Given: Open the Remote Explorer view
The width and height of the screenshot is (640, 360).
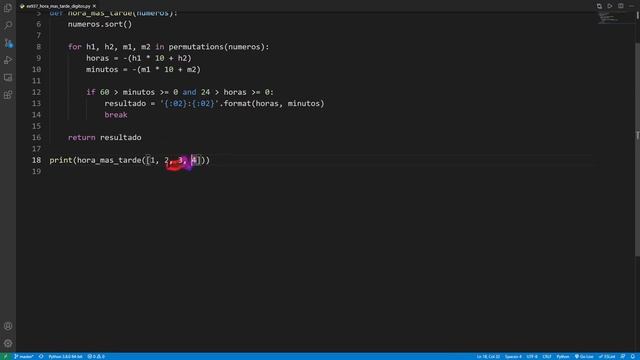Looking at the screenshot, I should tap(8, 78).
